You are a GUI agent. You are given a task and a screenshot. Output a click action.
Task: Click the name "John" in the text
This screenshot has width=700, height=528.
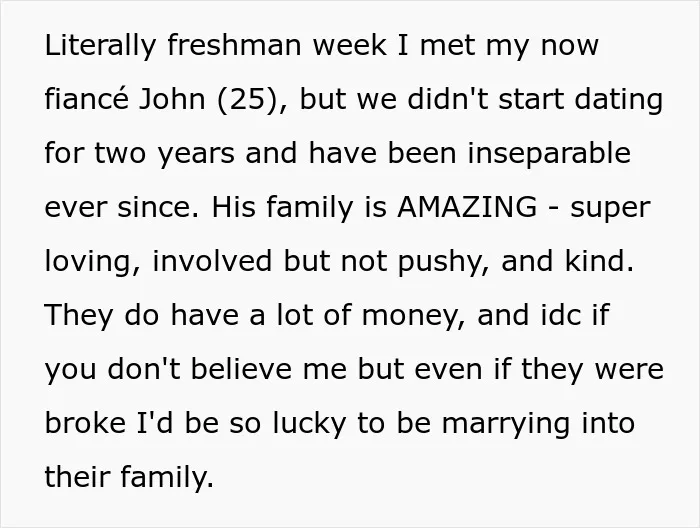172,99
